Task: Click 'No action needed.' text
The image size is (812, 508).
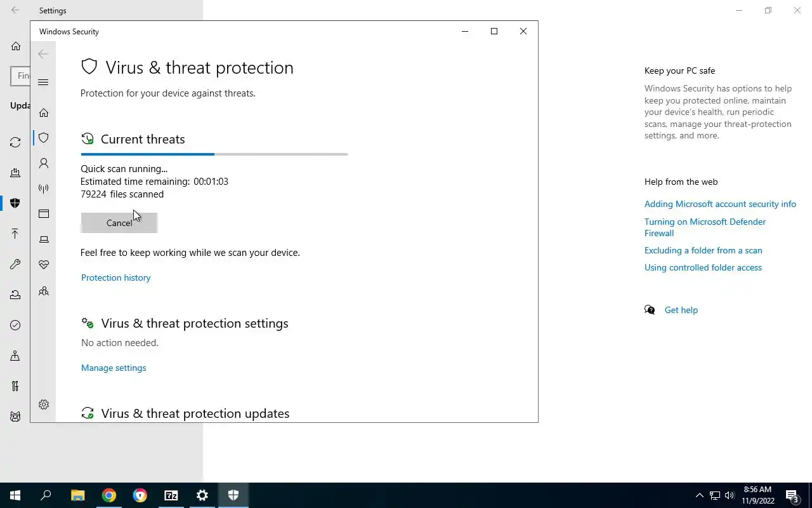Action: [x=120, y=343]
